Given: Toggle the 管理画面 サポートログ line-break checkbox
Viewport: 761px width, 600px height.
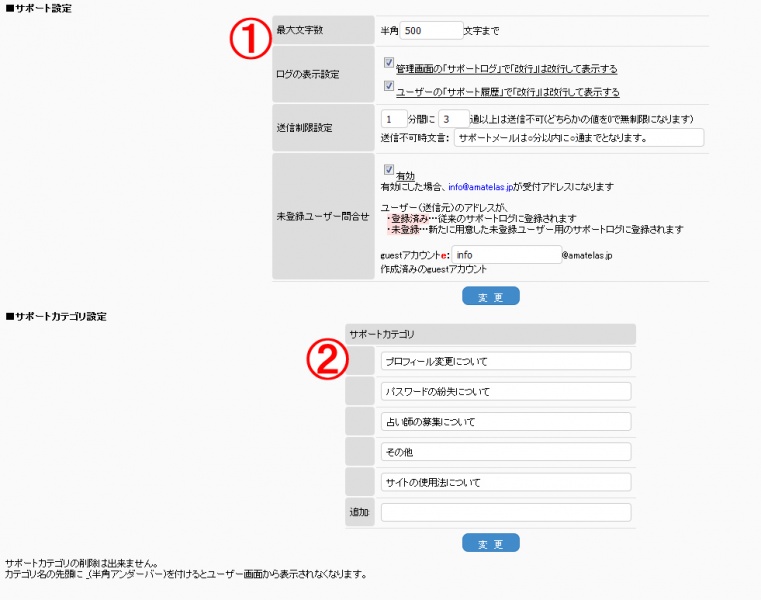Looking at the screenshot, I should coord(389,62).
